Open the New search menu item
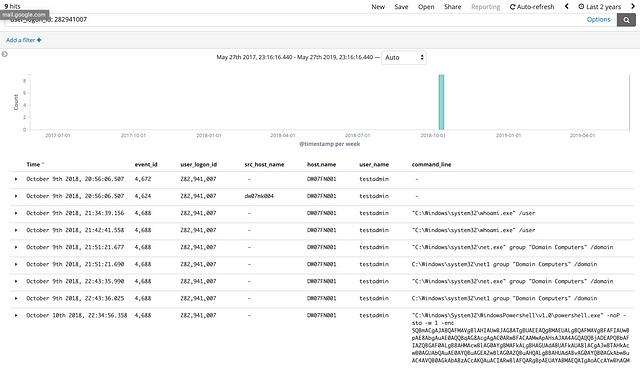The image size is (640, 369). point(378,7)
